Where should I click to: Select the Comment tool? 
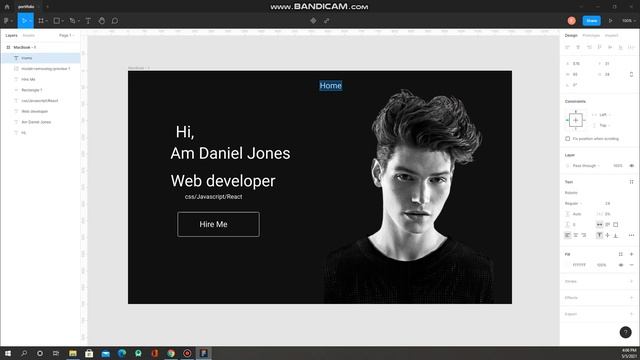(115, 20)
